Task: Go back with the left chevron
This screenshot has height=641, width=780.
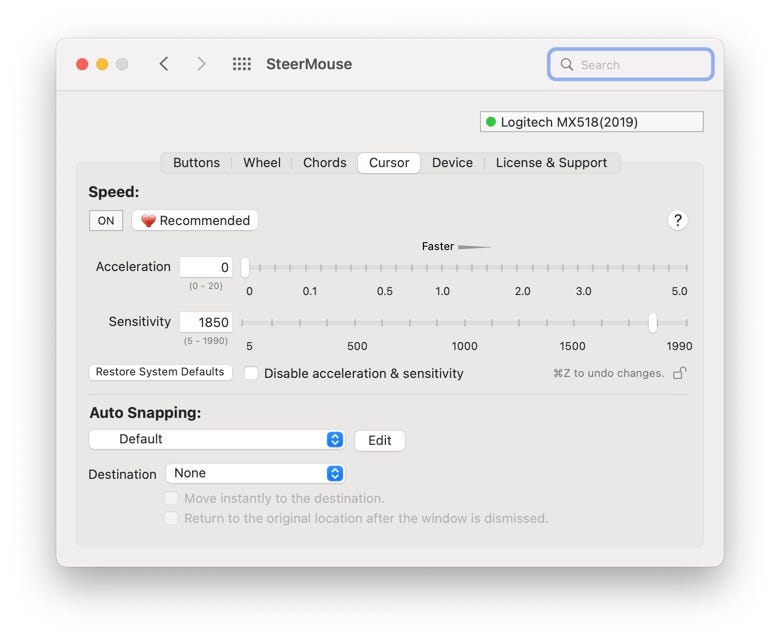Action: click(164, 64)
